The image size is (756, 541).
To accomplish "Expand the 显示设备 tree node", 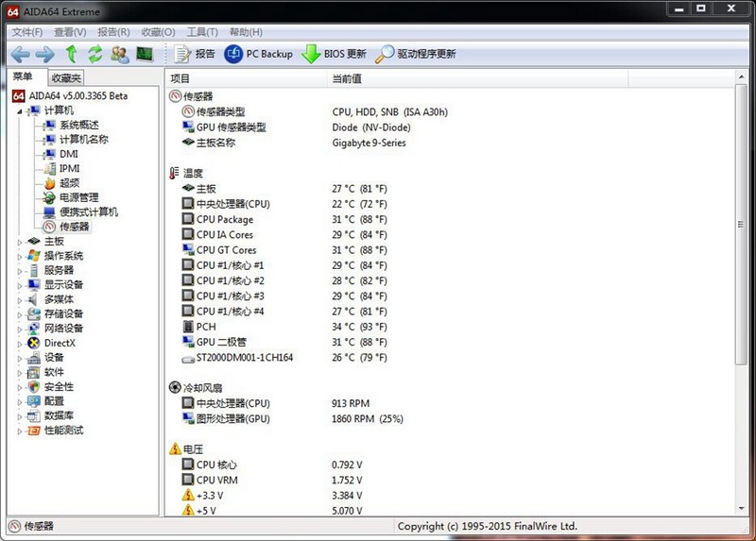I will coord(20,285).
